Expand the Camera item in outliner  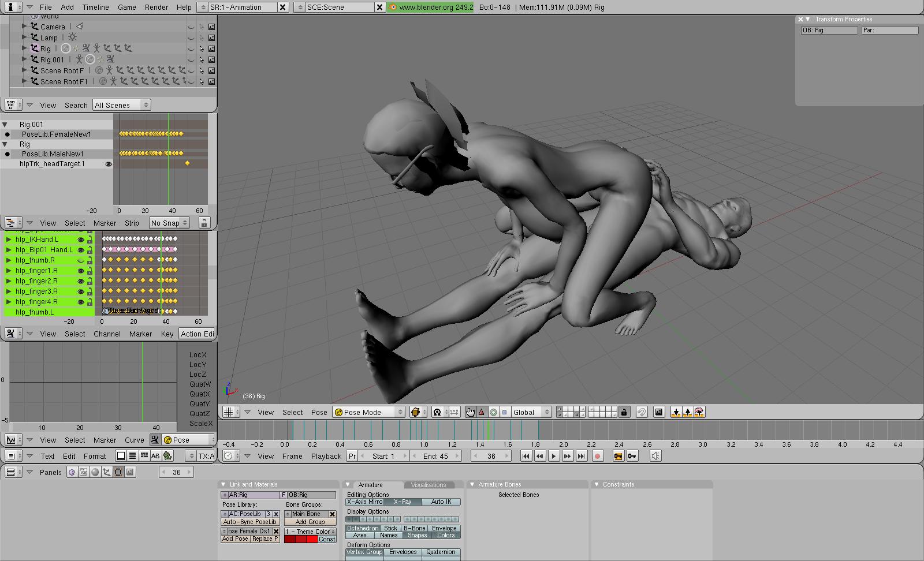tap(24, 27)
